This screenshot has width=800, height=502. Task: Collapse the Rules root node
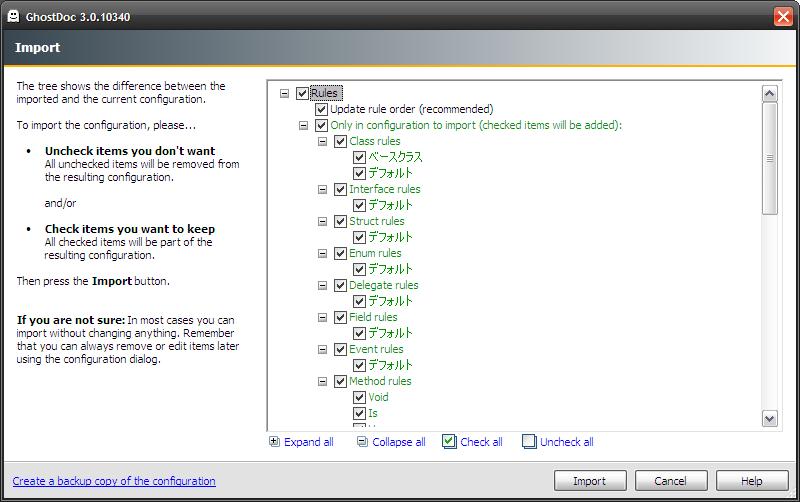[284, 93]
